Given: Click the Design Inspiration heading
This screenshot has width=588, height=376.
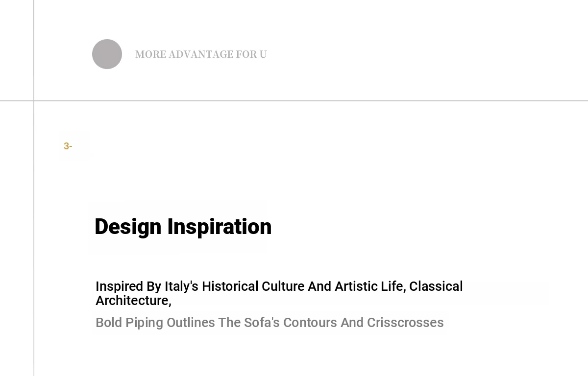Looking at the screenshot, I should point(183,227).
